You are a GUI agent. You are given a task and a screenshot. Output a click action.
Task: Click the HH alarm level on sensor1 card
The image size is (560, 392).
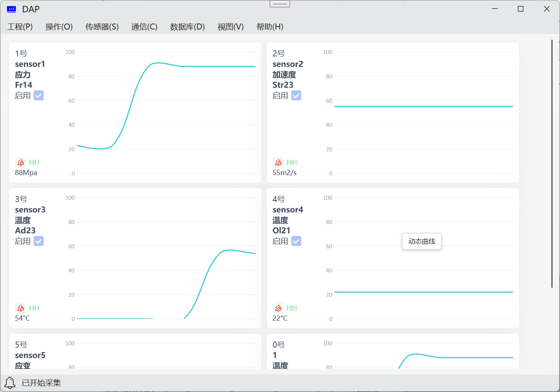point(34,162)
